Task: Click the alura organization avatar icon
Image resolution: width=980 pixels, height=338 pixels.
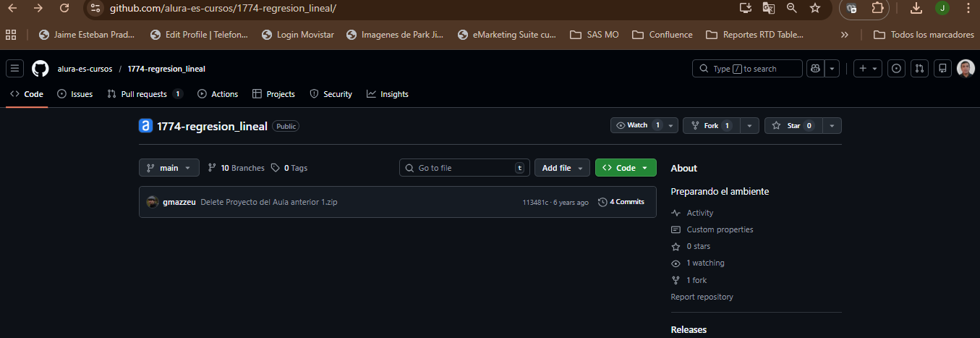Action: pyautogui.click(x=145, y=126)
